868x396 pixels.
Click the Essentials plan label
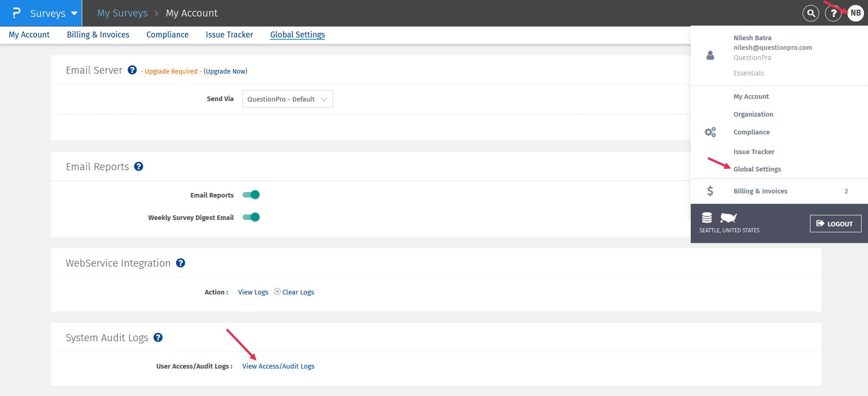748,73
